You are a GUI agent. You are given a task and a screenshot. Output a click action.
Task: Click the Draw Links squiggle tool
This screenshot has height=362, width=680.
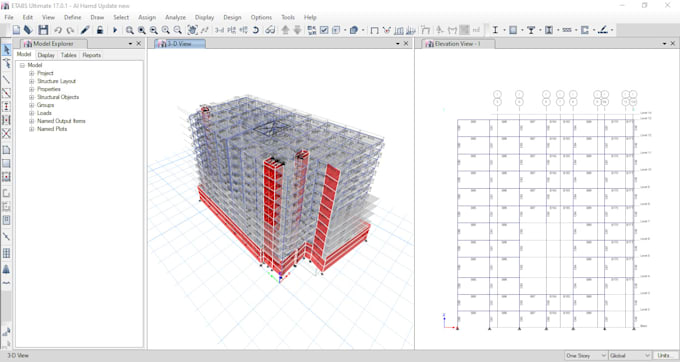[7, 283]
